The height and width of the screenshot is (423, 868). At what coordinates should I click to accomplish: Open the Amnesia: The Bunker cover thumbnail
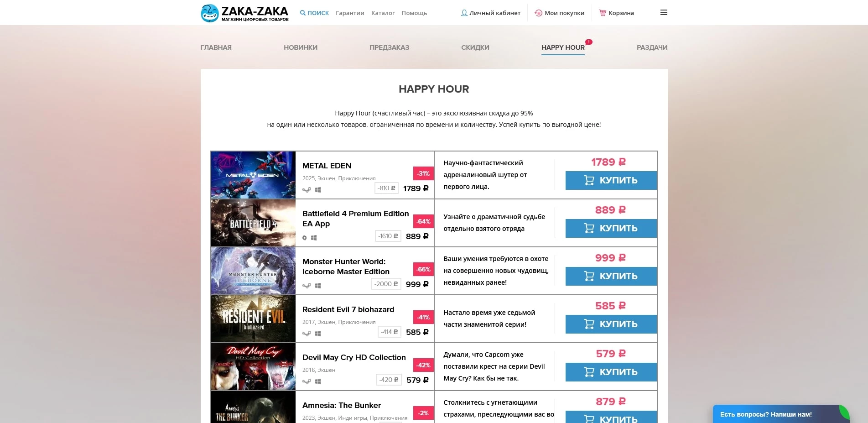click(253, 407)
